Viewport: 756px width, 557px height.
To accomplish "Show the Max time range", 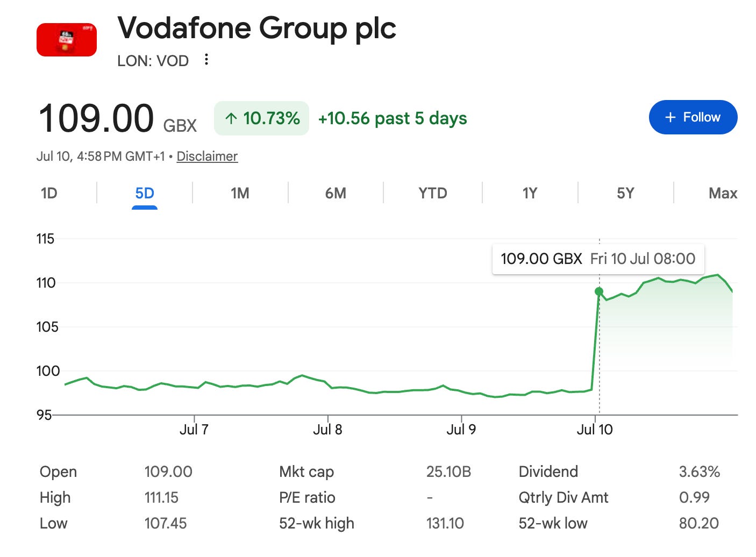I will coord(723,193).
